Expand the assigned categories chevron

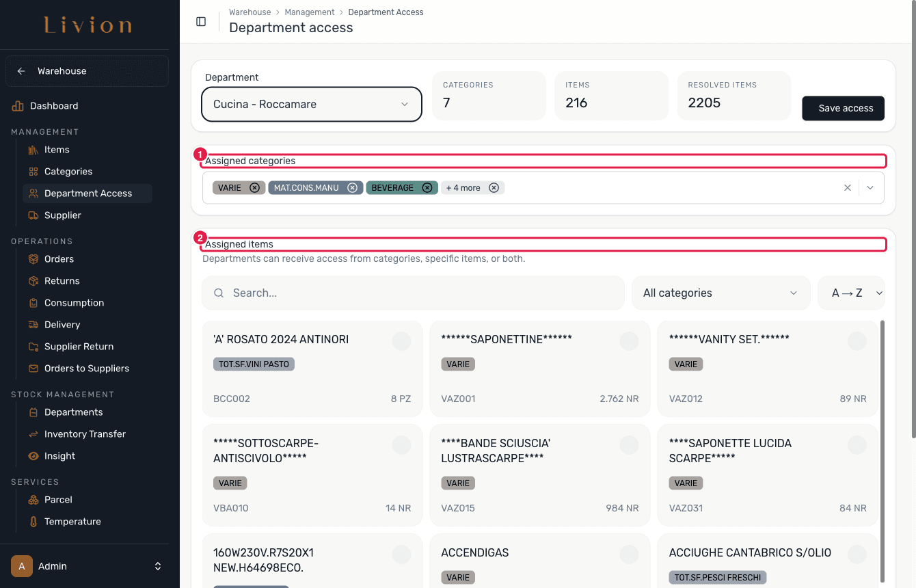tap(870, 188)
